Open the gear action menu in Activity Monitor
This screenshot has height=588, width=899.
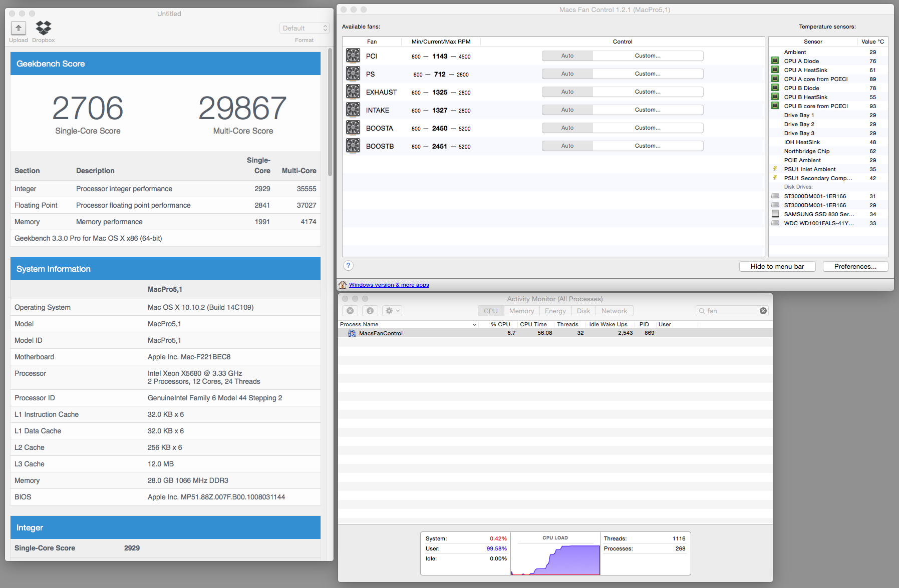[x=393, y=311]
